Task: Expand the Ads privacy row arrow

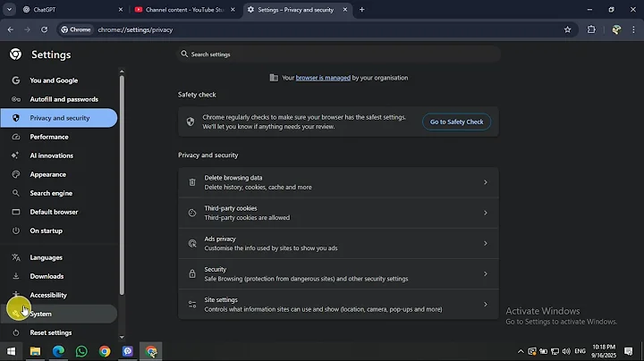Action: (x=485, y=243)
